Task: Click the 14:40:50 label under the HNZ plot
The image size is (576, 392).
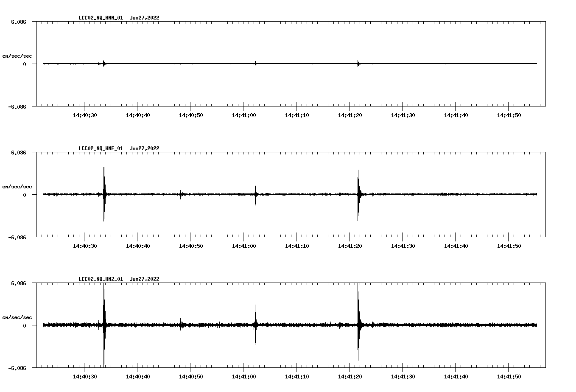Action: 190,377
